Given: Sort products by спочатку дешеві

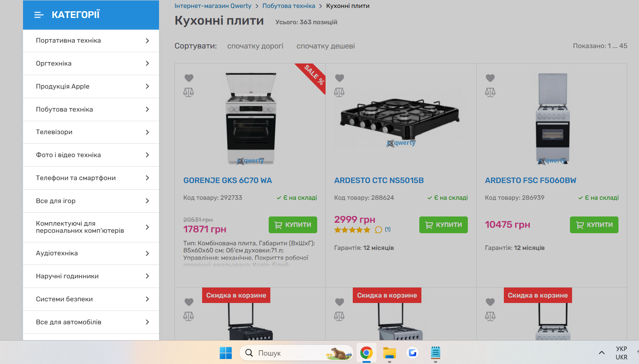Looking at the screenshot, I should click(x=326, y=46).
